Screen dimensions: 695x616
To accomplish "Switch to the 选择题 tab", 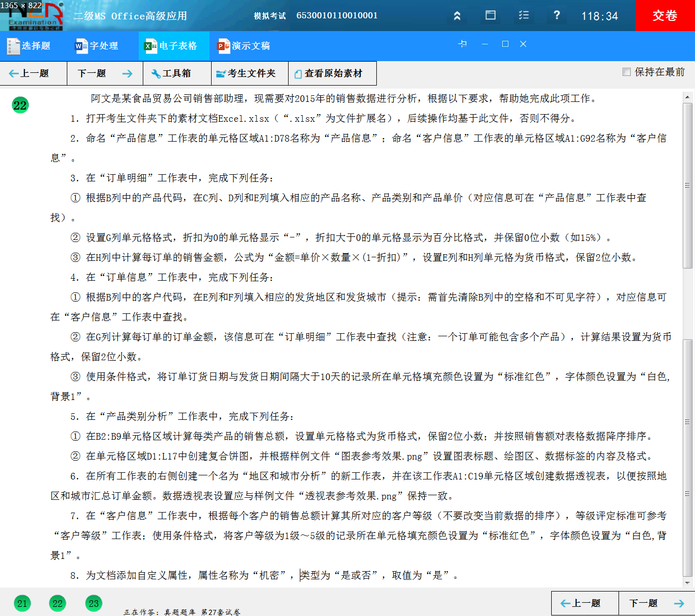I will pyautogui.click(x=31, y=46).
